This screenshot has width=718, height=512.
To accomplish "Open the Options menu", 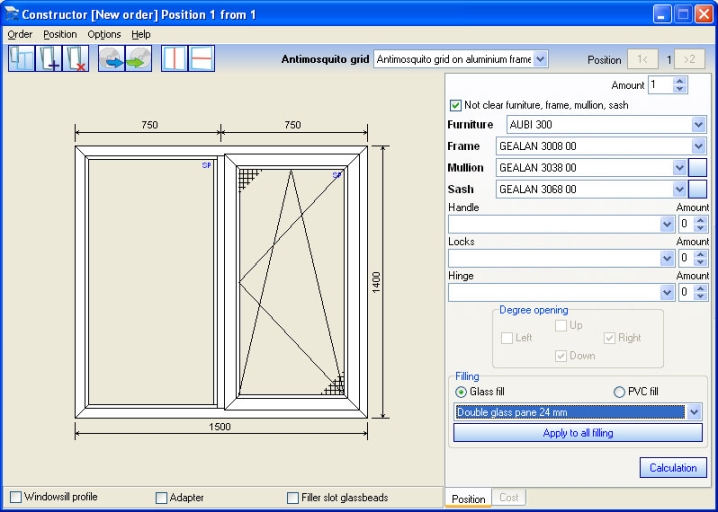I will 104,34.
